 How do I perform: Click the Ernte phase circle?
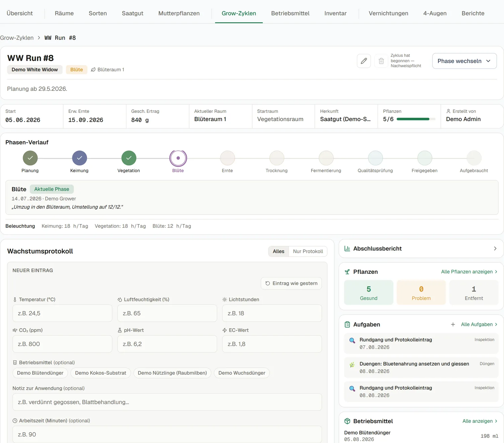pyautogui.click(x=227, y=158)
